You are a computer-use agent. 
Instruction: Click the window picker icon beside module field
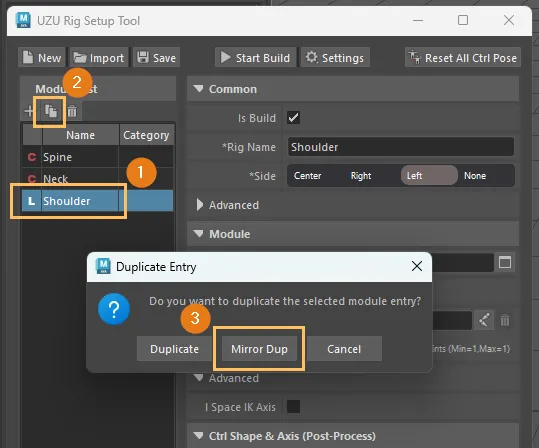point(505,262)
